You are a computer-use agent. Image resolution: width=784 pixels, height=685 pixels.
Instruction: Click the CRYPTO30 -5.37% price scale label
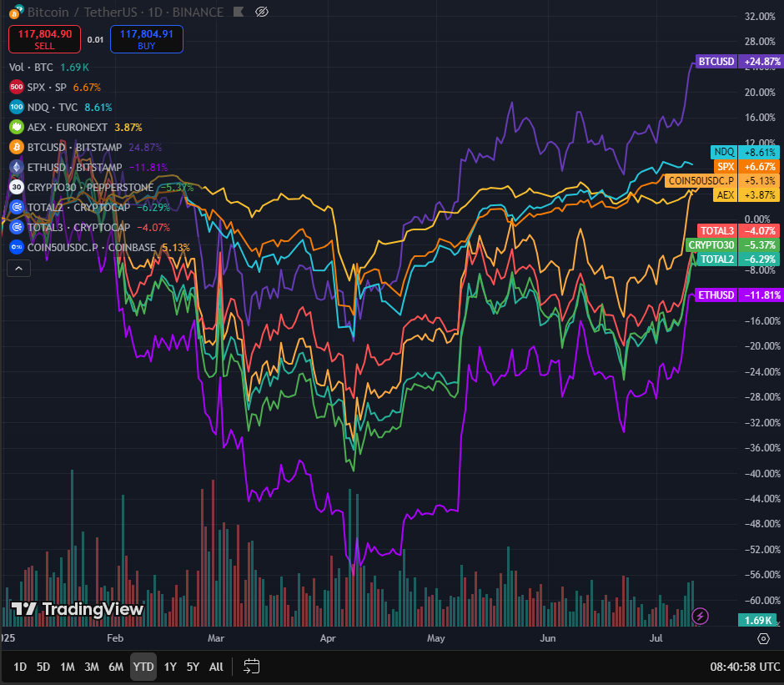tap(732, 245)
